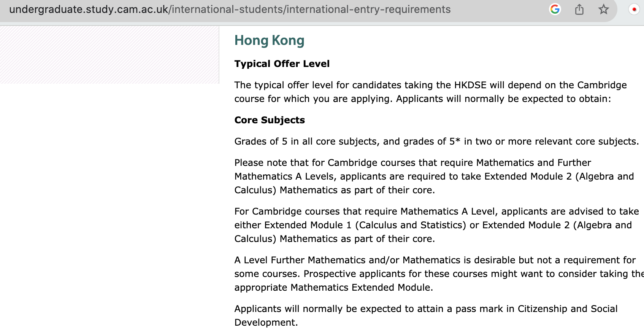
Task: Click the red dot extension icon
Action: tap(634, 9)
